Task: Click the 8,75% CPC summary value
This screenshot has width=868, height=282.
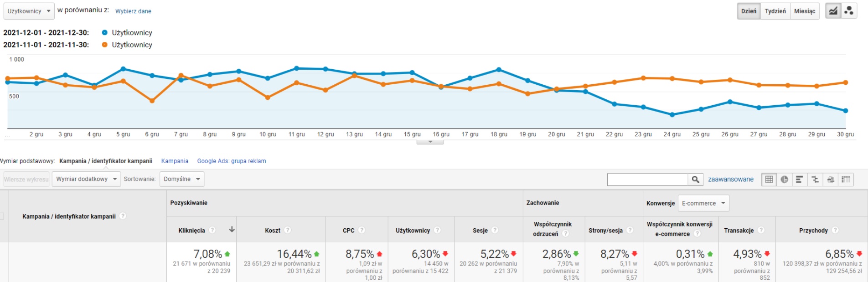Action: pos(360,254)
